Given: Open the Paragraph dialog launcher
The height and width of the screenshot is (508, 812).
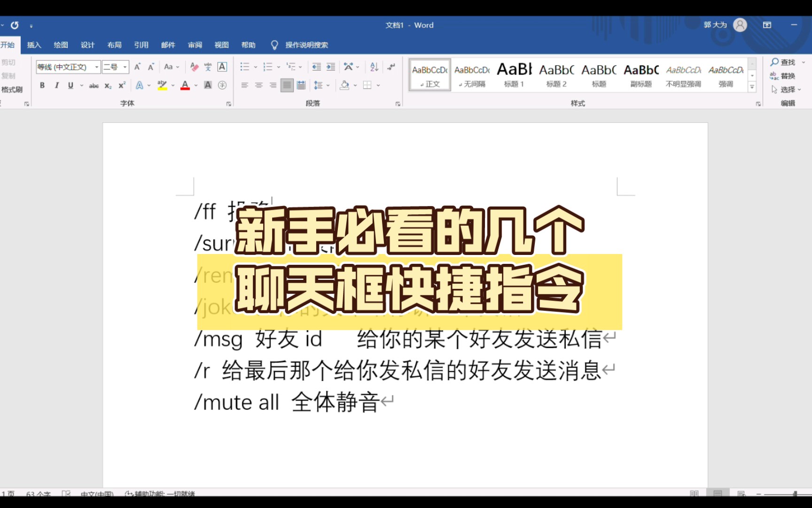Looking at the screenshot, I should point(398,104).
